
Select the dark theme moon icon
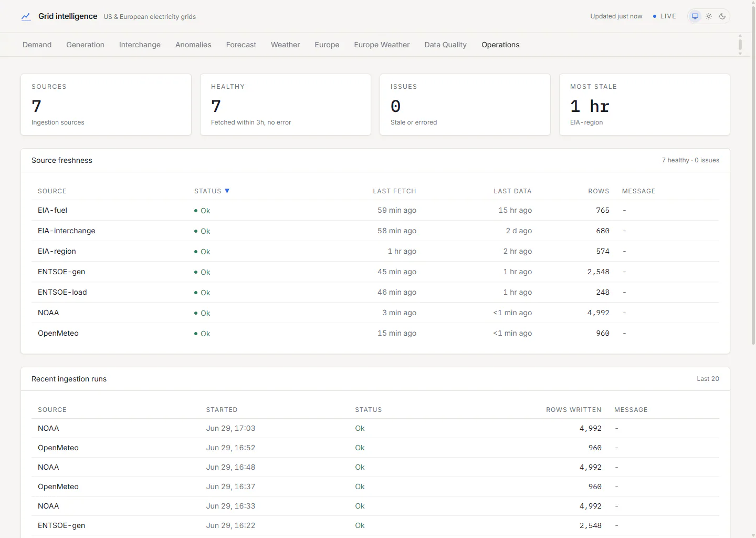[x=722, y=16]
